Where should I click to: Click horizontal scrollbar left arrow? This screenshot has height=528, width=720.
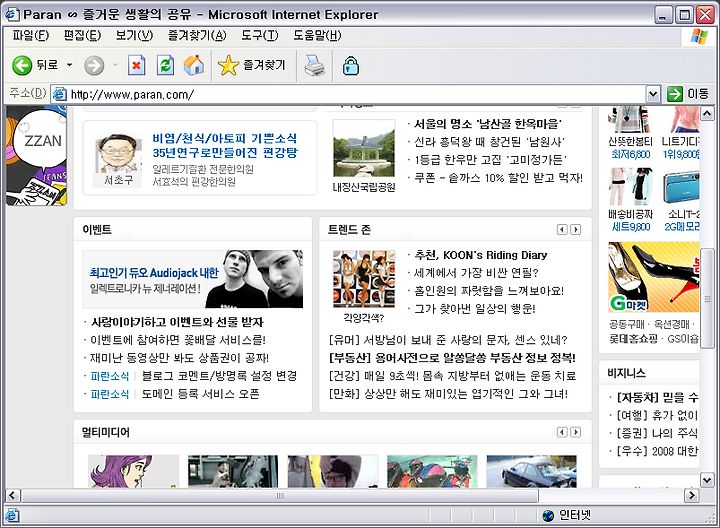[12, 495]
